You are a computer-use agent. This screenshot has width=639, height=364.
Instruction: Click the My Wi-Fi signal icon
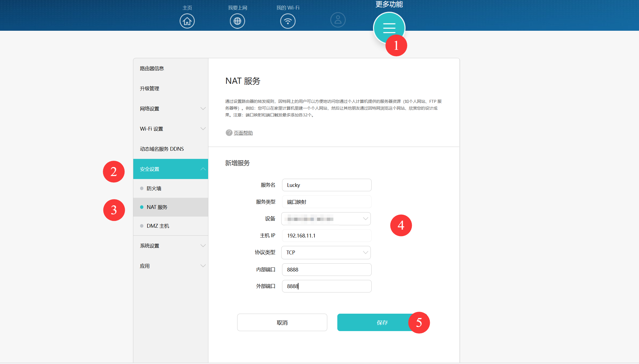tap(288, 21)
